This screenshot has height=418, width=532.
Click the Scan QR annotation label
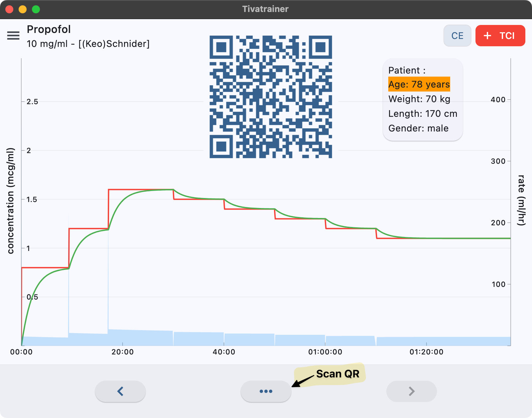point(337,374)
